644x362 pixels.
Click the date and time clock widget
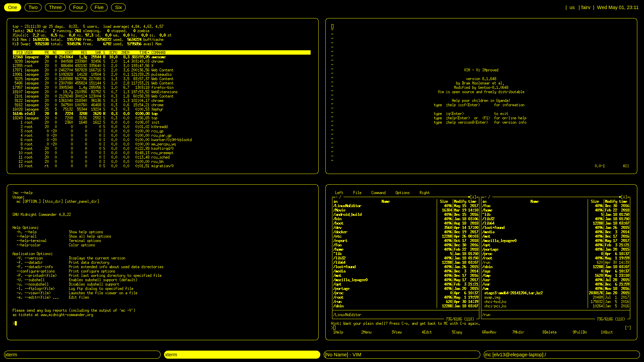pos(618,7)
